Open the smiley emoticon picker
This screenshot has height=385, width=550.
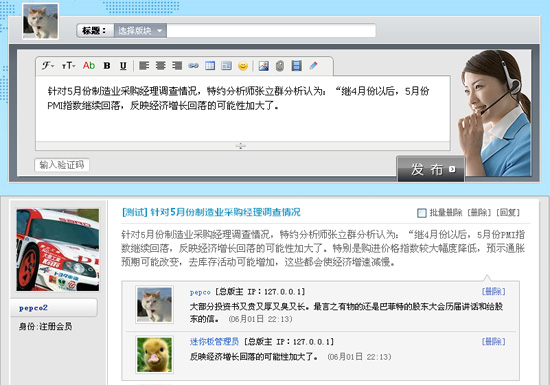point(243,66)
